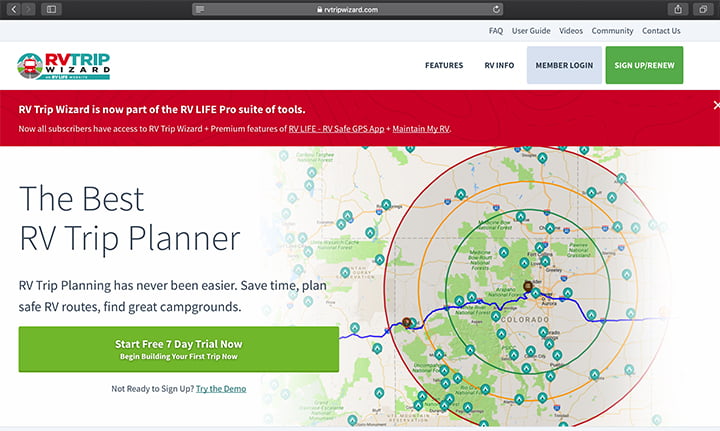Open the Try the Demo link
The width and height of the screenshot is (720, 431).
(x=221, y=389)
